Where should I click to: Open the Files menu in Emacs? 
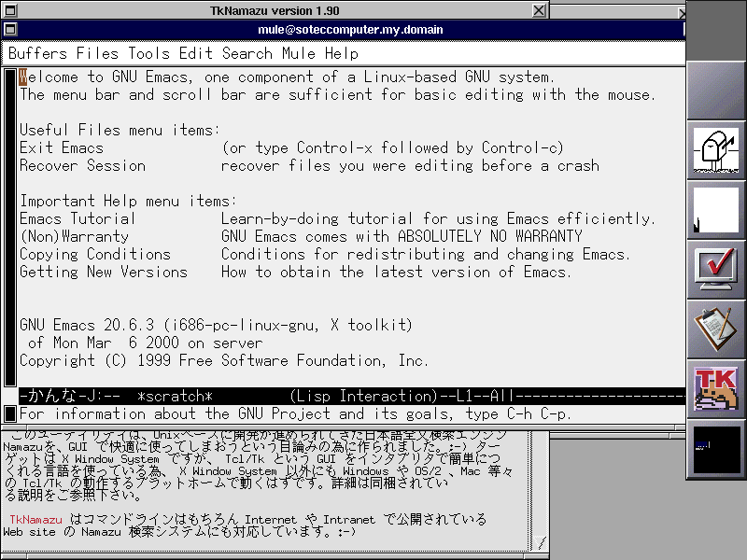click(x=97, y=53)
